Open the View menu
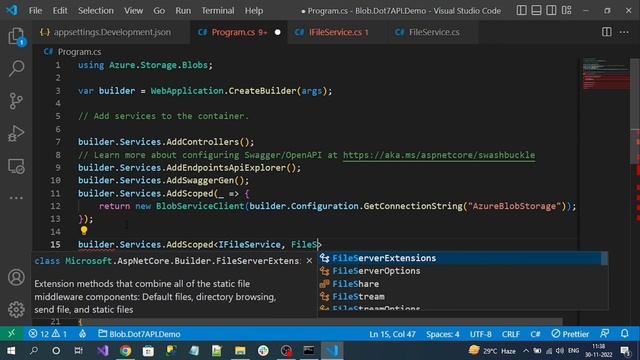 pos(133,11)
